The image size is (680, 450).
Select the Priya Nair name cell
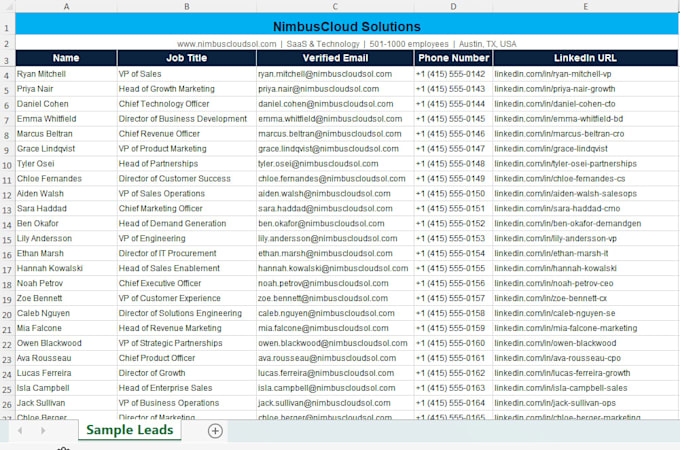click(x=66, y=89)
